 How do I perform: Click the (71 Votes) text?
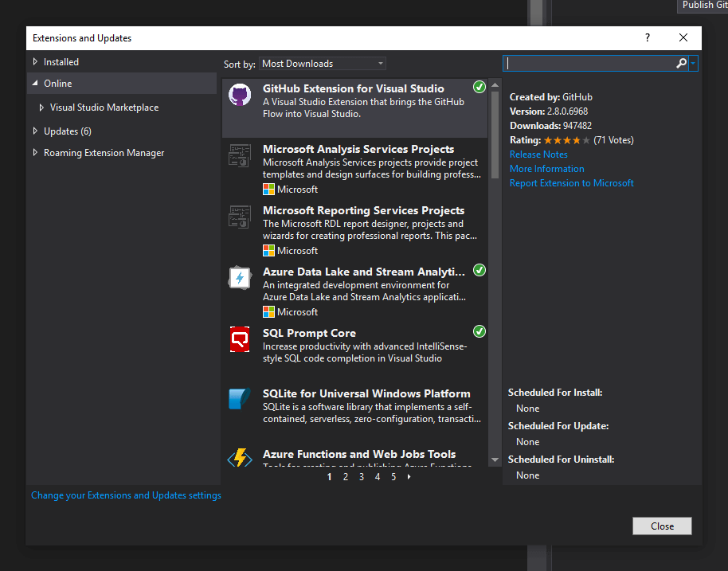click(x=614, y=140)
